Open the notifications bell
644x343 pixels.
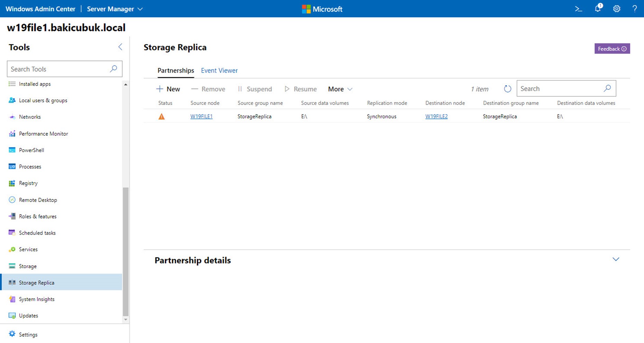(598, 8)
